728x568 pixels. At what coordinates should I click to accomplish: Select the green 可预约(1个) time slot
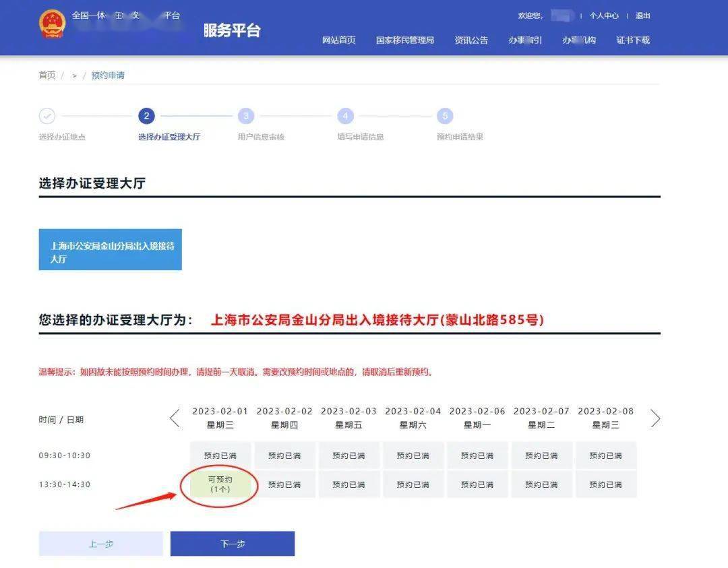pos(220,484)
